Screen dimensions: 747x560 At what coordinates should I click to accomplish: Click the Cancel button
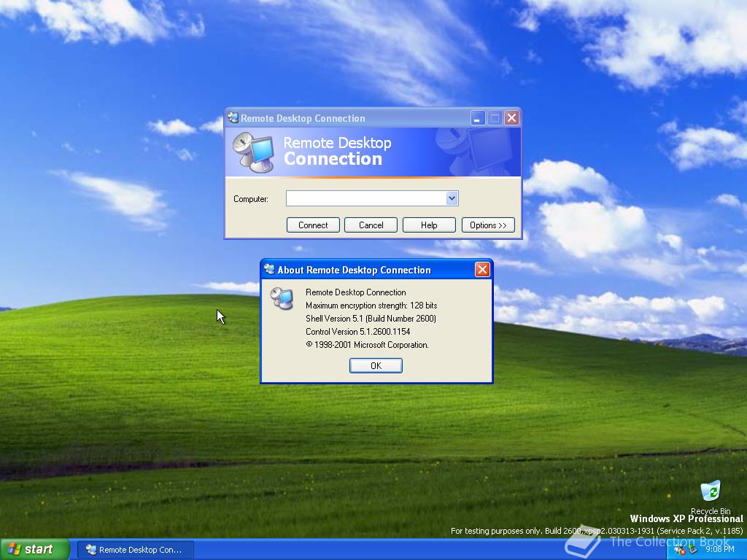click(x=371, y=225)
